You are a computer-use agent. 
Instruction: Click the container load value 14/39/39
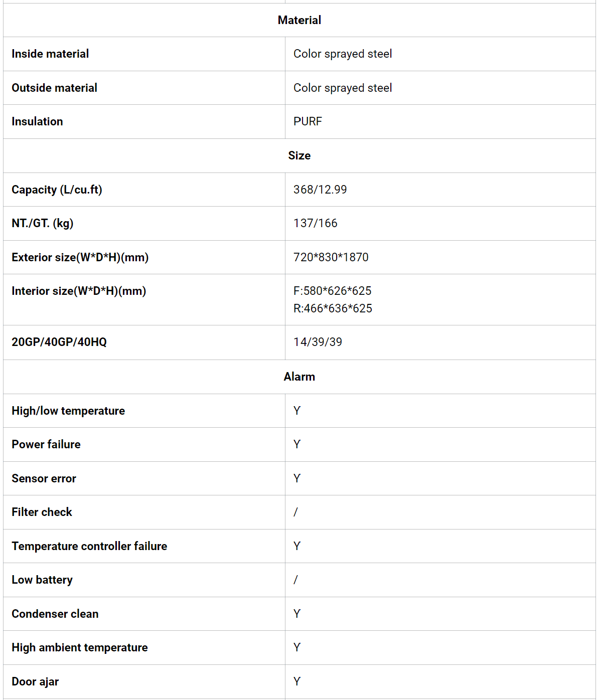pyautogui.click(x=318, y=342)
